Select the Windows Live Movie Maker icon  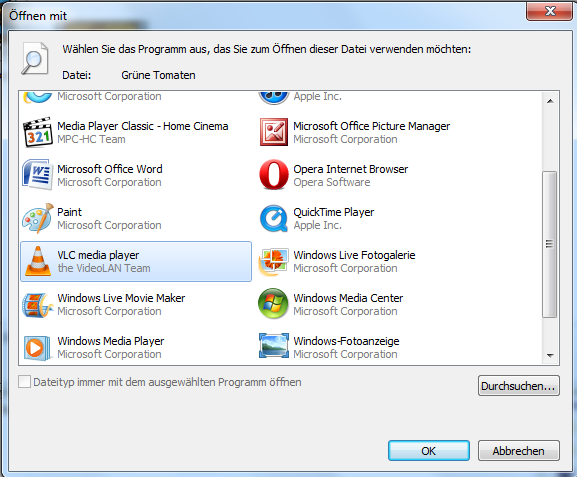pyautogui.click(x=38, y=304)
